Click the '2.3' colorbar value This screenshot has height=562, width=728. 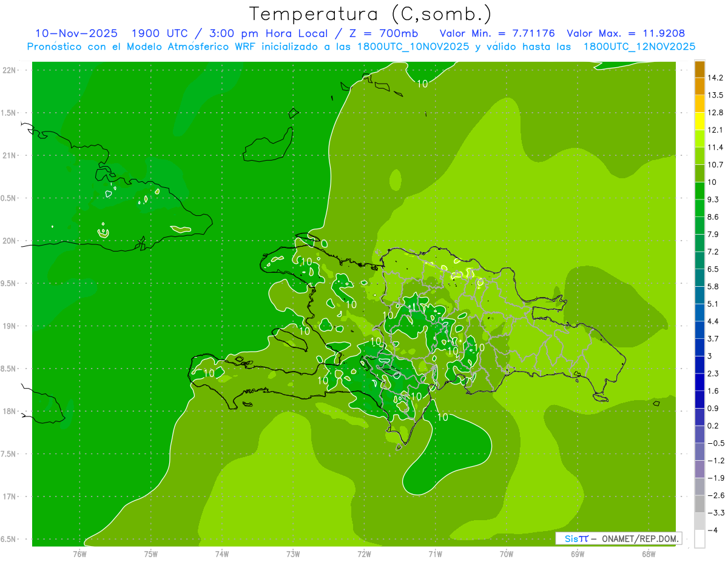tap(713, 373)
